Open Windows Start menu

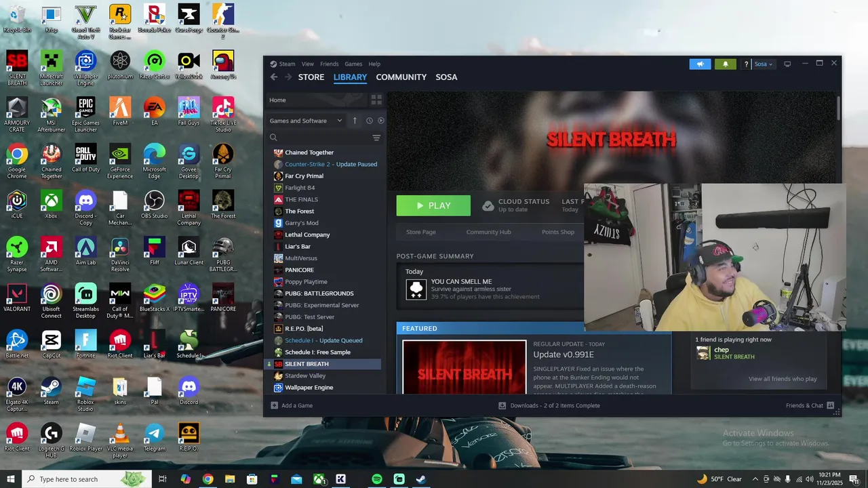point(10,479)
